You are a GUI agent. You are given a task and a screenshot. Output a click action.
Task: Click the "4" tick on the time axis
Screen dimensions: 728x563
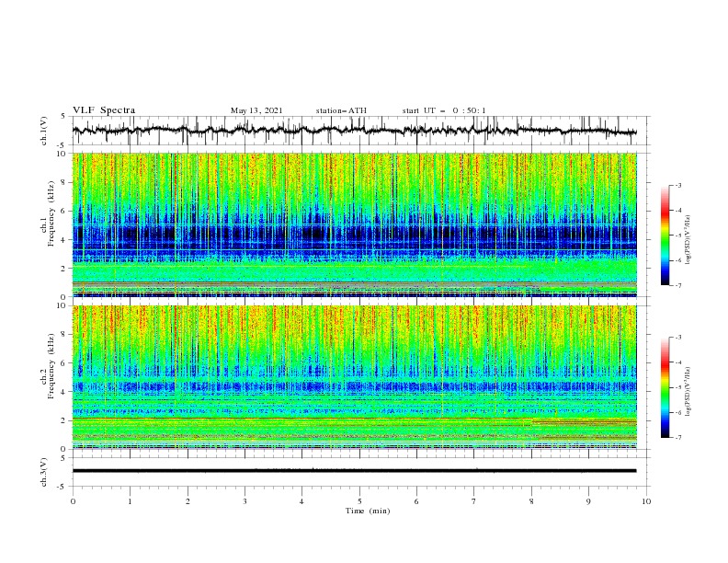tap(301, 501)
